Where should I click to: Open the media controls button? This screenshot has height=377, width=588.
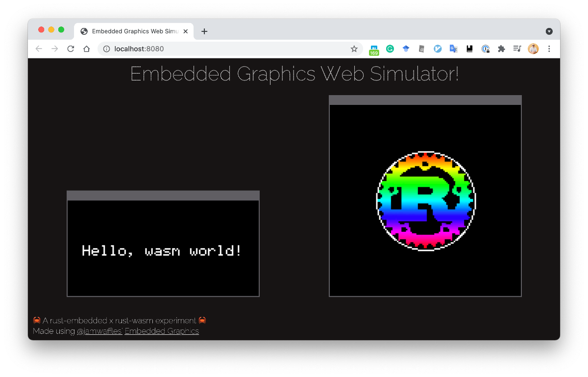point(517,49)
